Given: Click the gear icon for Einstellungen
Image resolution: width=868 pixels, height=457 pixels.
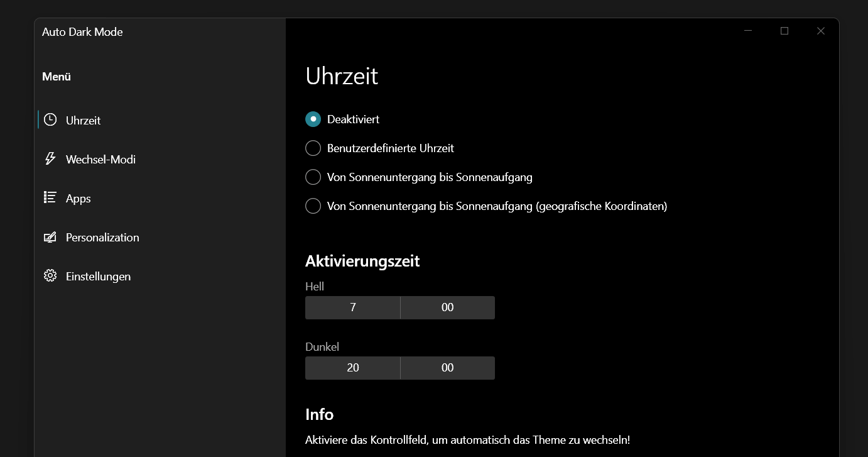Looking at the screenshot, I should point(50,275).
